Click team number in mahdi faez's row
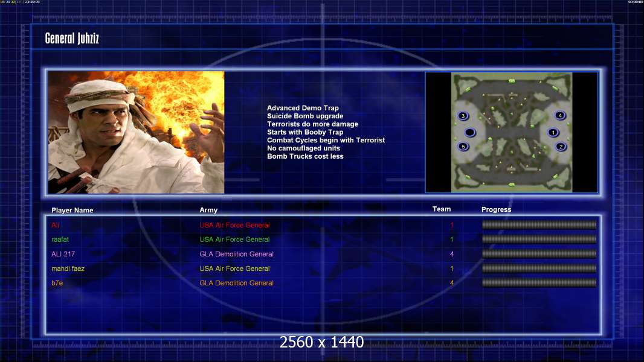644x362 pixels. coord(452,268)
